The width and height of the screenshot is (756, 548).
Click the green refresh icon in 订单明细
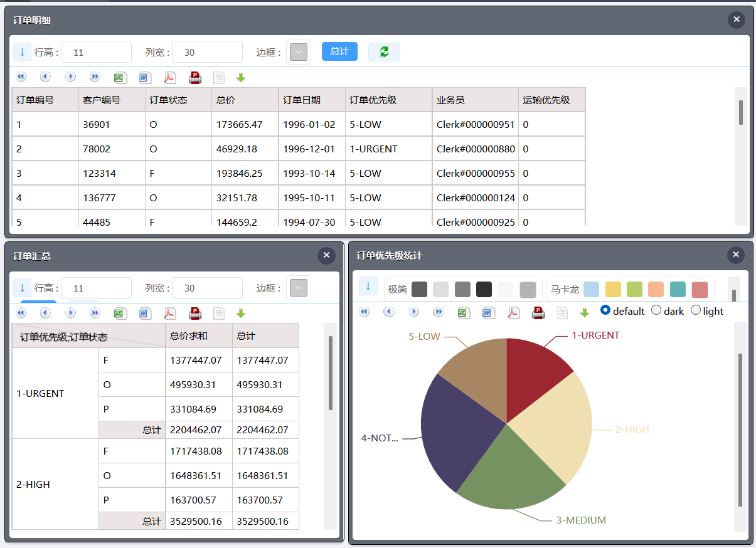tap(384, 52)
